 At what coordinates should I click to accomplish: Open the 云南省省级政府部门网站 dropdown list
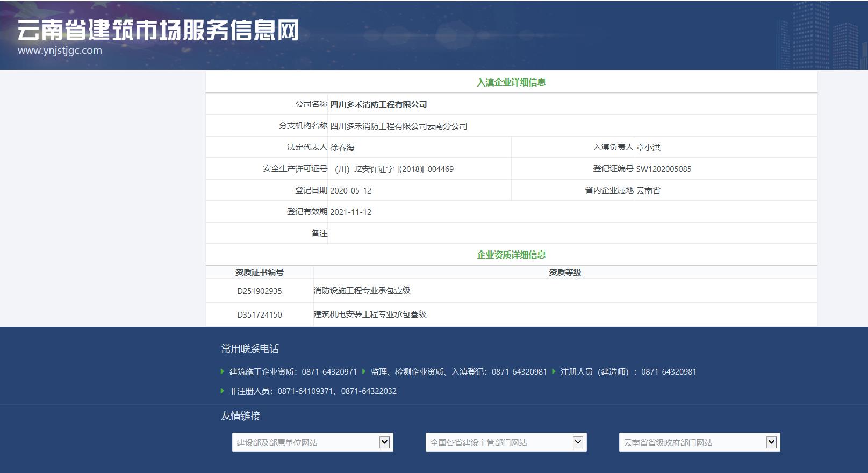[x=699, y=442]
